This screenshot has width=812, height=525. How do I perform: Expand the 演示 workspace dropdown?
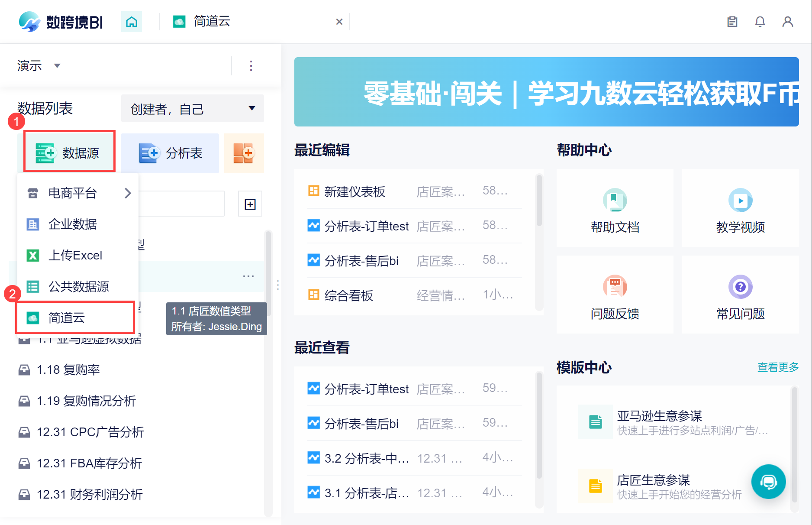(39, 66)
